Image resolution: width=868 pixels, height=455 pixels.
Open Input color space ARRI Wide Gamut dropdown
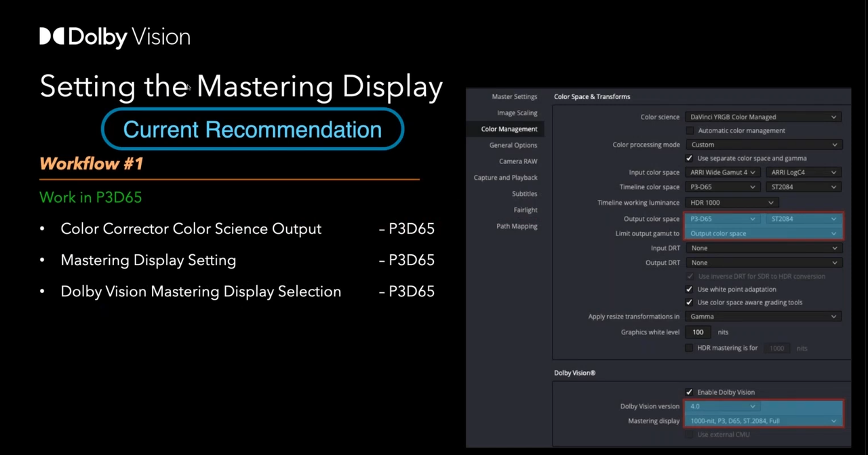[722, 172]
